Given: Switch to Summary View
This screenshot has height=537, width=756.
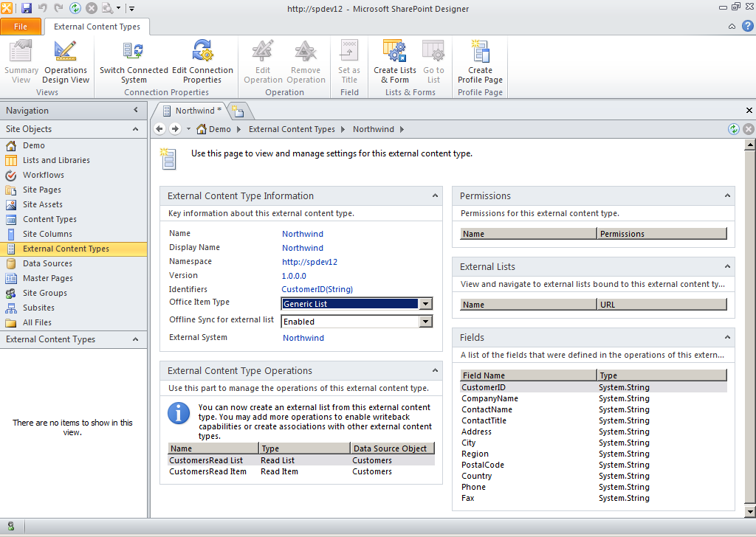Looking at the screenshot, I should 21,62.
